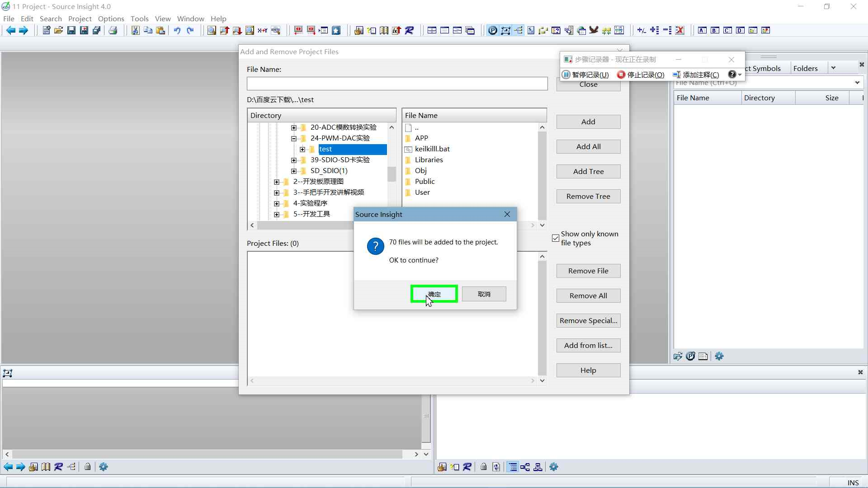The width and height of the screenshot is (868, 488).
Task: Click the letter A window icon in toolbar
Action: coord(702,30)
